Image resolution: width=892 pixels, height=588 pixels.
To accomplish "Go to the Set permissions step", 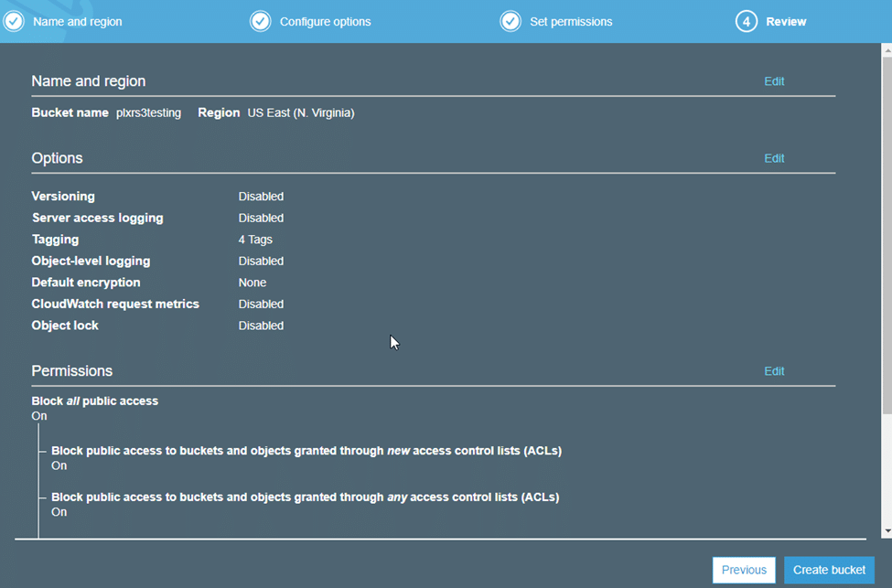I will [x=571, y=22].
